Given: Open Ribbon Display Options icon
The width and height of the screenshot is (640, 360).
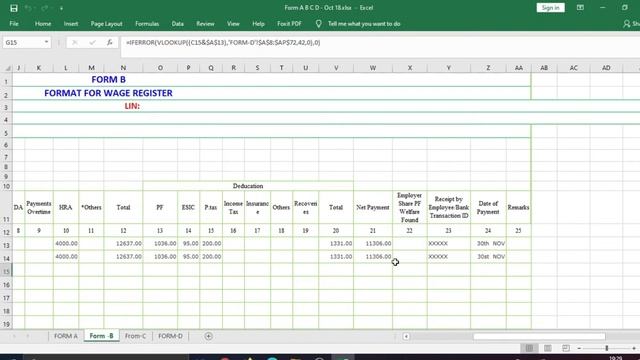Looking at the screenshot, I should 580,8.
